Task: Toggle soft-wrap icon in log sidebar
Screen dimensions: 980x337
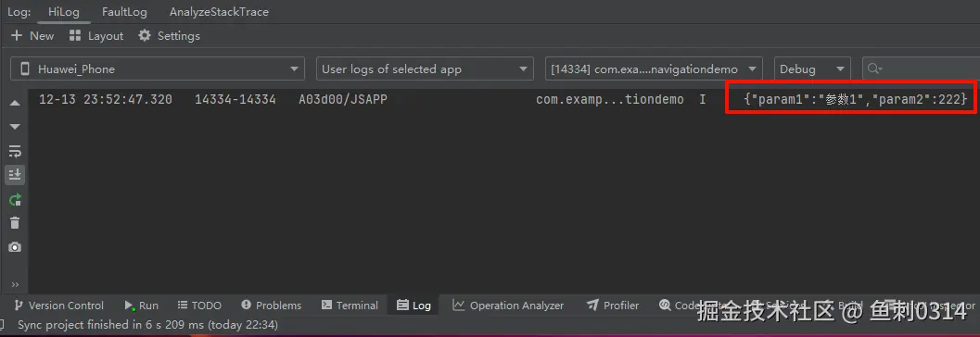Action: 15,151
